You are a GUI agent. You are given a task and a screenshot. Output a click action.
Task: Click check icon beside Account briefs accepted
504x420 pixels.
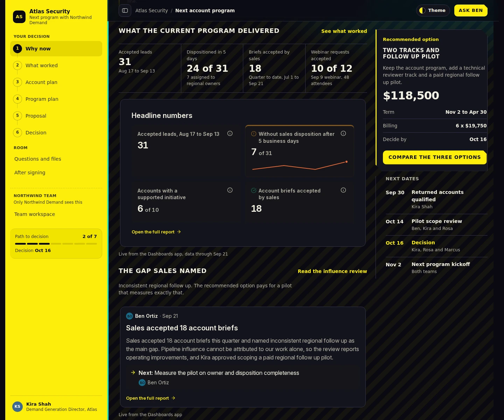[x=254, y=190]
